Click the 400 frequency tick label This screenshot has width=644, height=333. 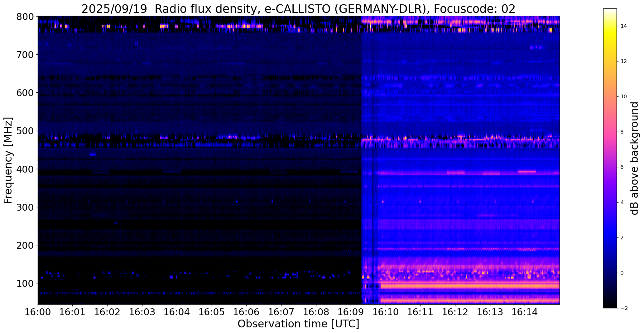tap(25, 169)
